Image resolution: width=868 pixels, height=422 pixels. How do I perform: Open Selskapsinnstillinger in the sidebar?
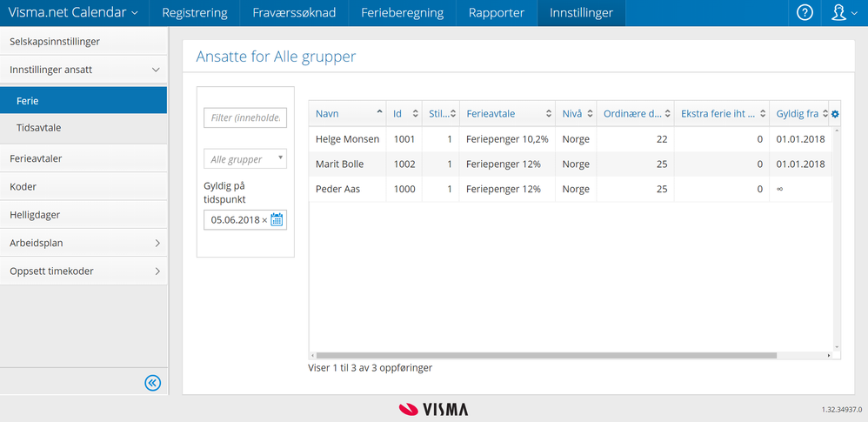click(83, 42)
